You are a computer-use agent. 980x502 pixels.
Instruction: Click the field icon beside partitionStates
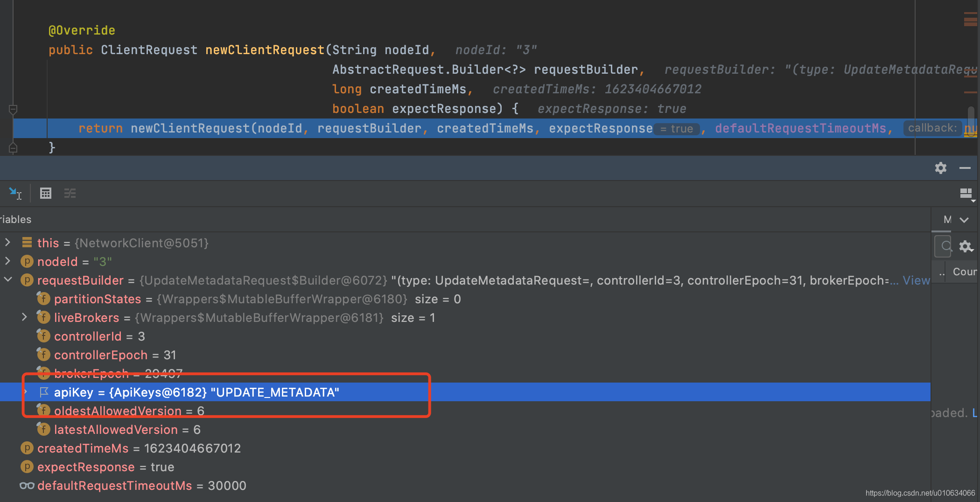(x=43, y=298)
